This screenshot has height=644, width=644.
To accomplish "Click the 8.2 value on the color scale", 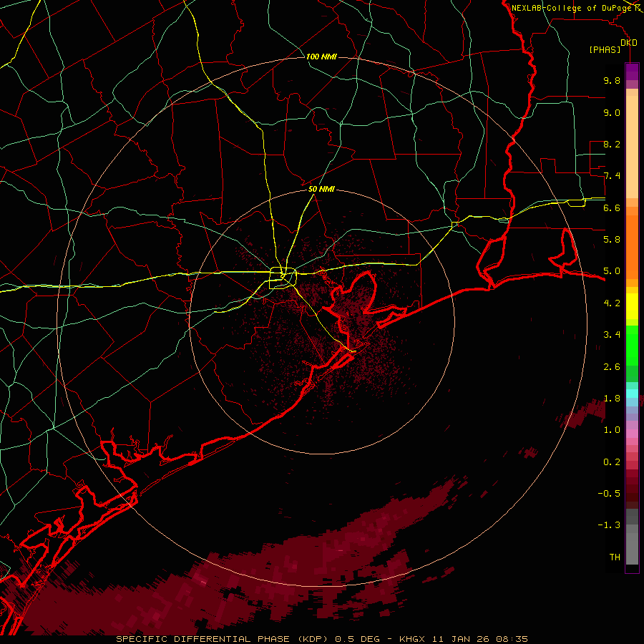I will (612, 144).
